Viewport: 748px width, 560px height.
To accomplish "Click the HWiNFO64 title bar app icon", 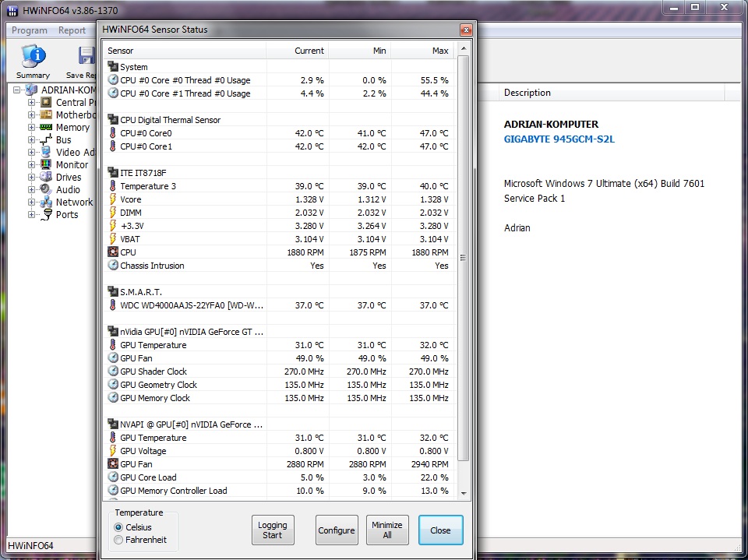I will (x=13, y=10).
